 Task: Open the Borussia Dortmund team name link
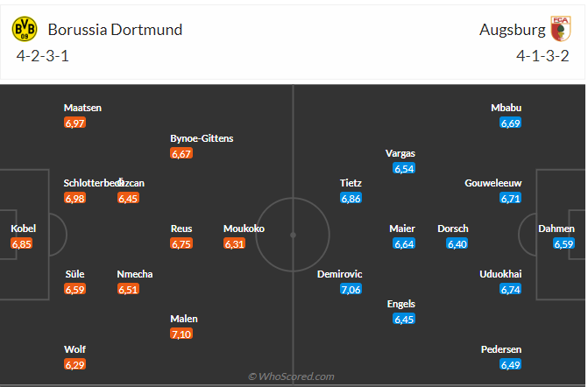[115, 30]
